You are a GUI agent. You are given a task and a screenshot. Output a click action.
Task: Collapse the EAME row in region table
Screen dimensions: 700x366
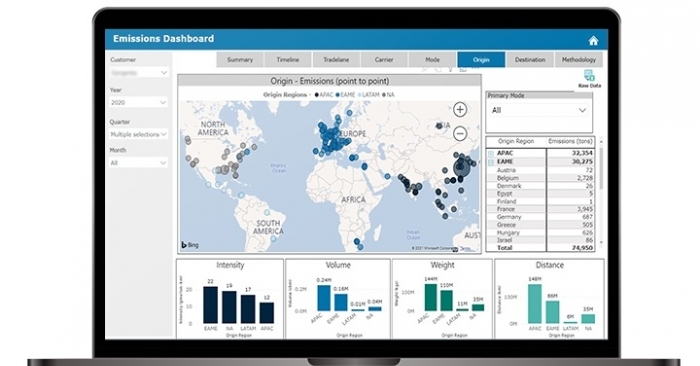(x=491, y=162)
